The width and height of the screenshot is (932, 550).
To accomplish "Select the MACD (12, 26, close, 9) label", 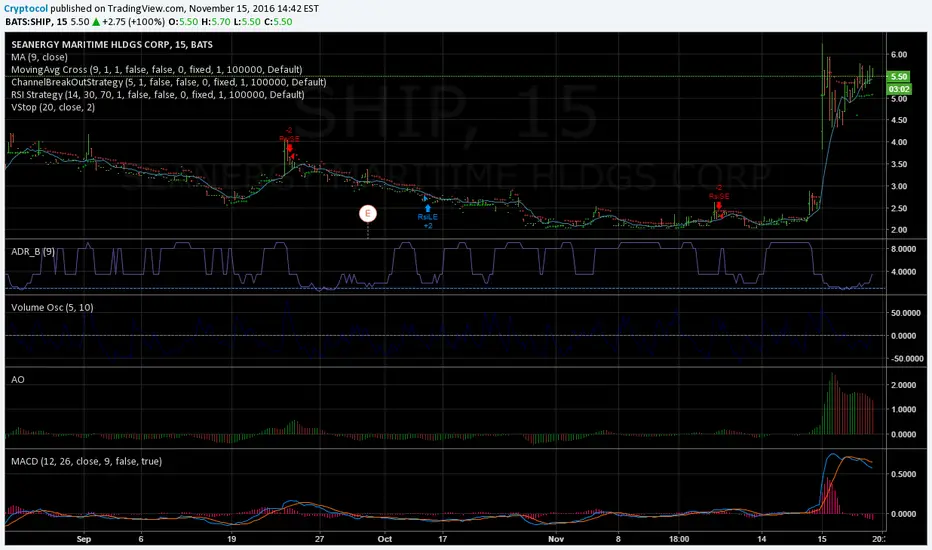I will [x=86, y=461].
